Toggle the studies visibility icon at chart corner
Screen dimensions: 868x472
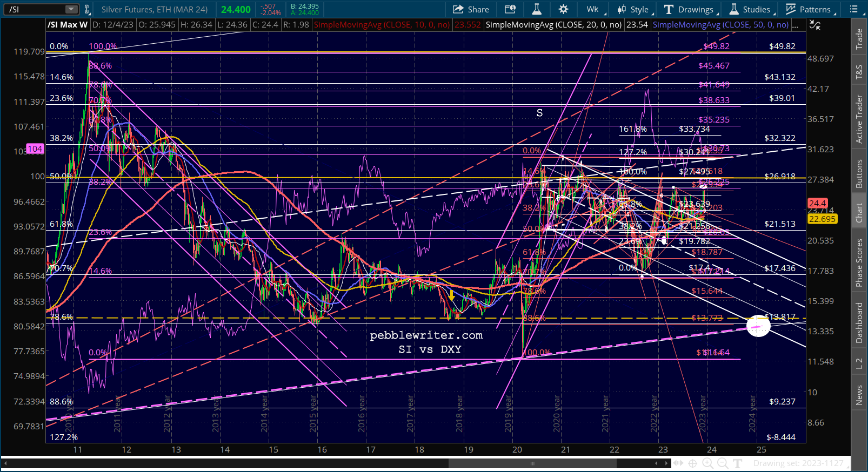(x=814, y=25)
